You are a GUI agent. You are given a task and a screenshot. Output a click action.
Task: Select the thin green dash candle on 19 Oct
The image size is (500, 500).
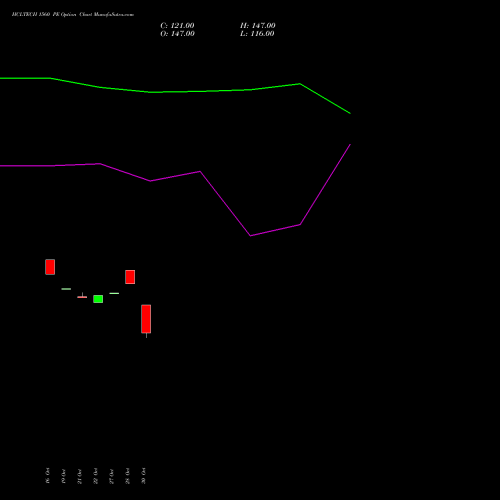66,289
